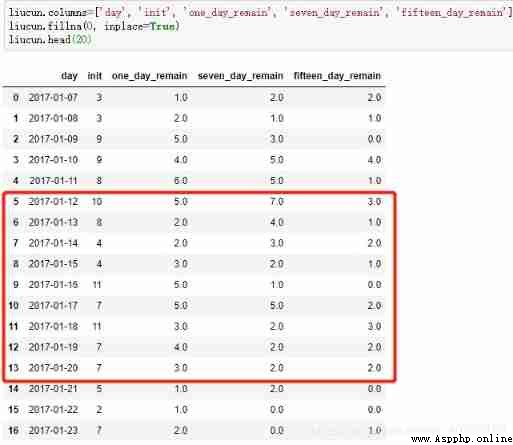
Task: Click the code line 'liucun.fillna(0, inplace=True)'
Action: [94, 26]
